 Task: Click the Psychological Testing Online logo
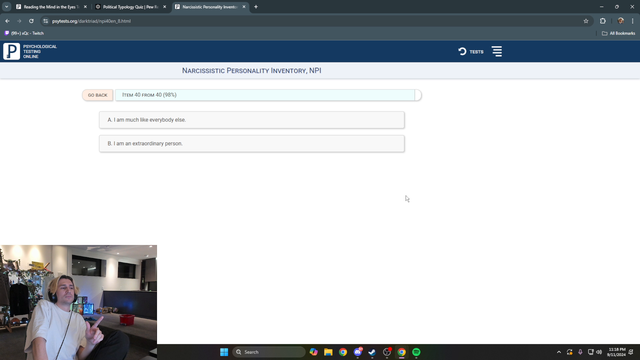pos(30,51)
